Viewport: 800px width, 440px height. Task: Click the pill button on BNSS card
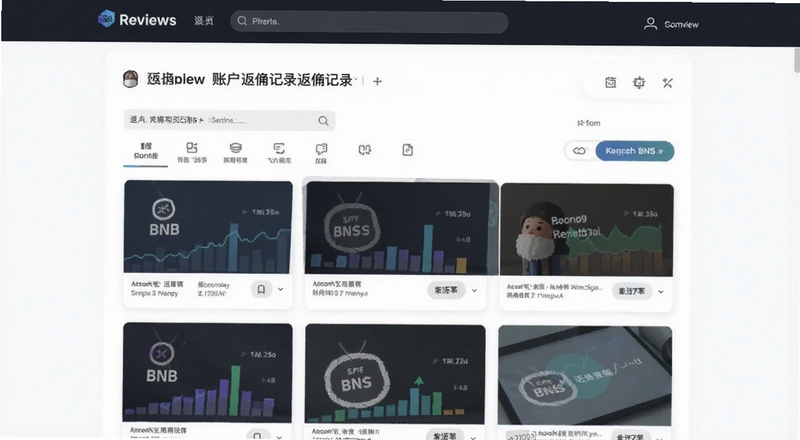pyautogui.click(x=446, y=290)
